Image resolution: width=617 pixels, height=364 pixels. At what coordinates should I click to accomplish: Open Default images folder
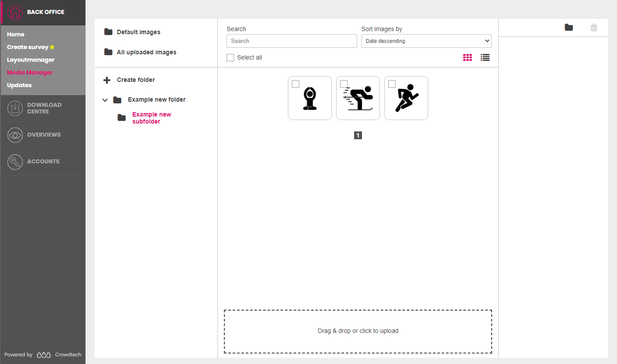138,32
